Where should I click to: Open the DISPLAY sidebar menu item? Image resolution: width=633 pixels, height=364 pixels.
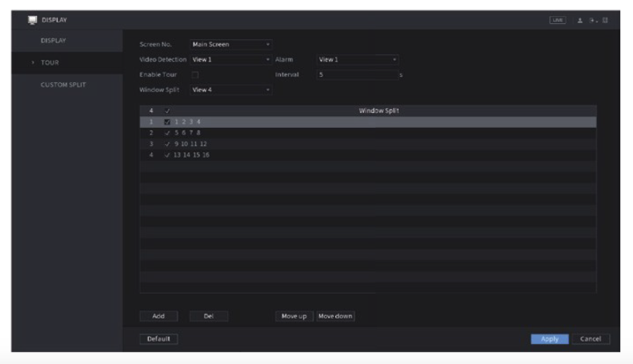pyautogui.click(x=53, y=40)
